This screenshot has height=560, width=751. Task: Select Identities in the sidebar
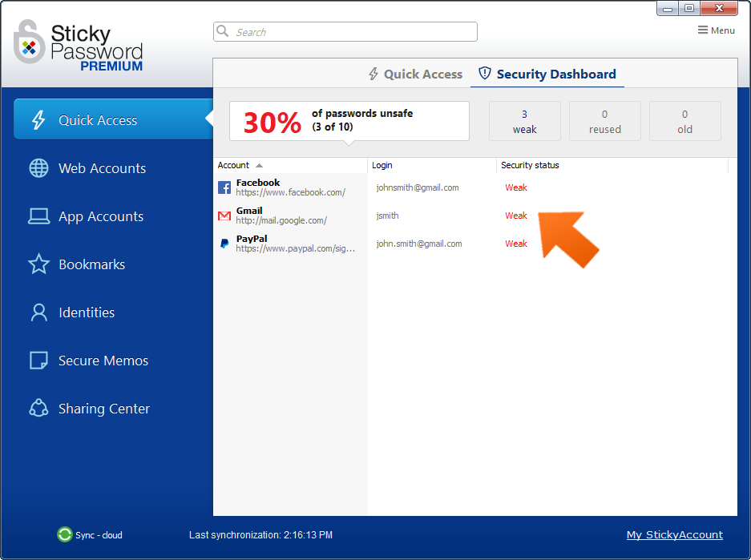coord(87,312)
